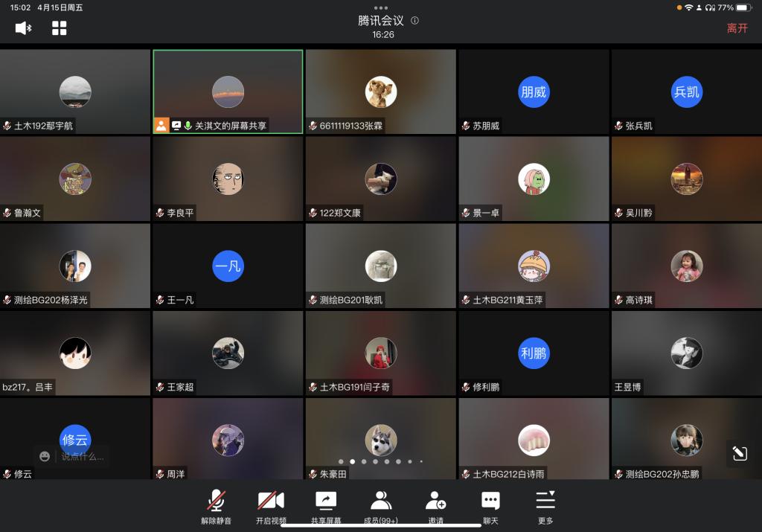
Task: Click the 说点什么 chat input field
Action: 83,456
